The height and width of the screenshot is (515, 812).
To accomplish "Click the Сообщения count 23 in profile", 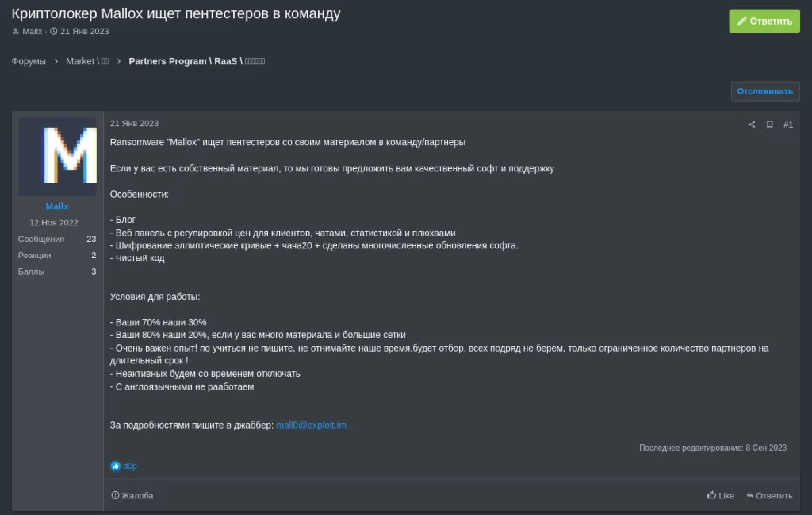I will pyautogui.click(x=91, y=239).
